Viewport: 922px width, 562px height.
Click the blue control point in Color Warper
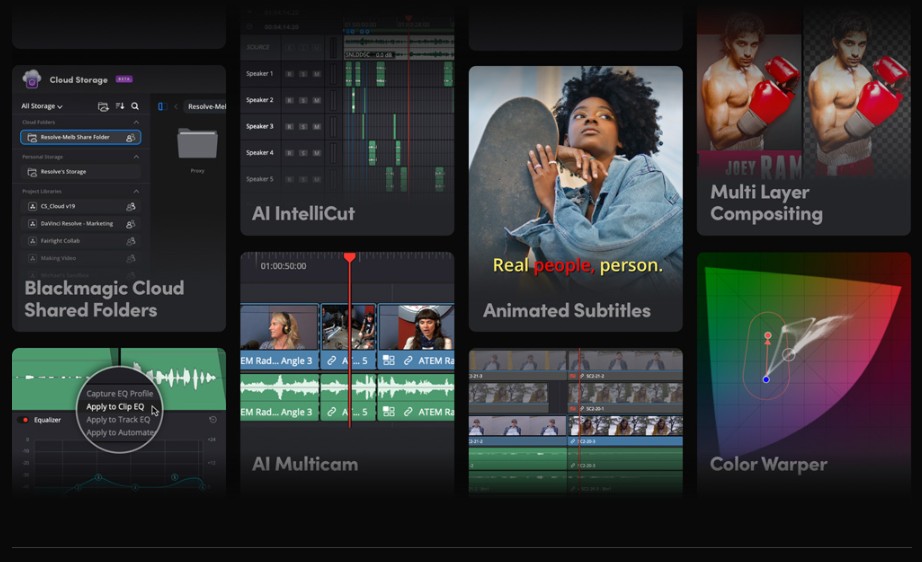pos(766,380)
